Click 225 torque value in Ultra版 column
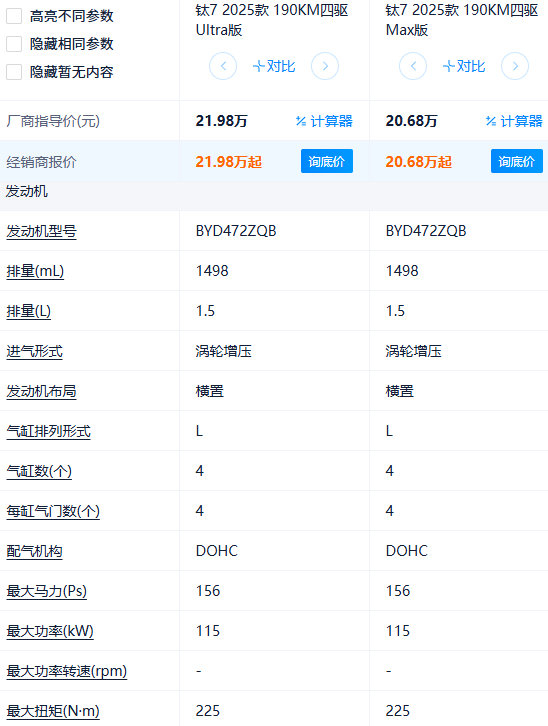548x726 pixels. (208, 711)
